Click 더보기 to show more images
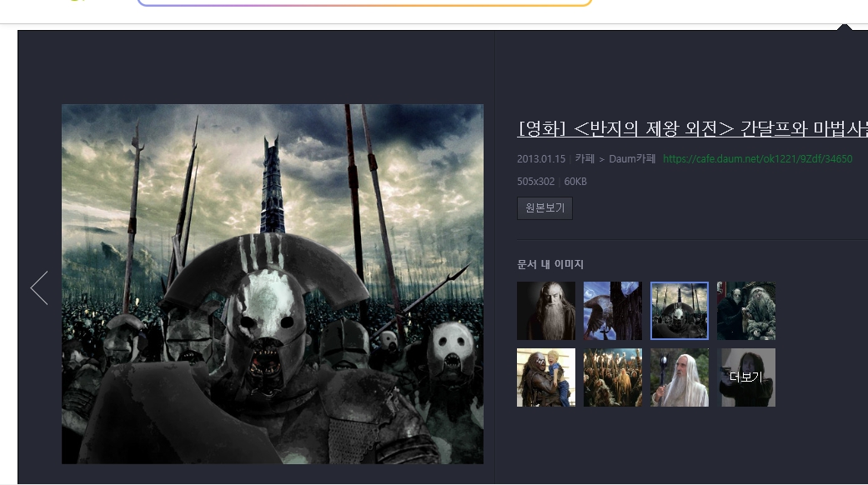Image resolution: width=868 pixels, height=485 pixels. tap(746, 377)
